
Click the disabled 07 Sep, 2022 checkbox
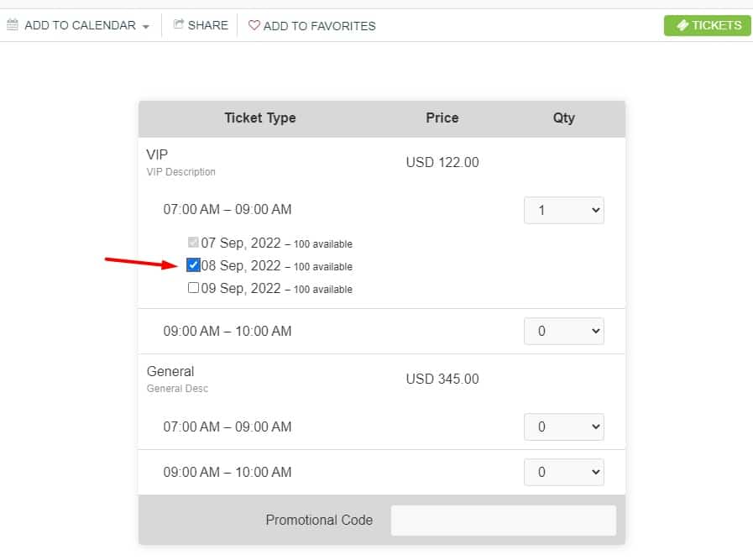click(x=192, y=243)
